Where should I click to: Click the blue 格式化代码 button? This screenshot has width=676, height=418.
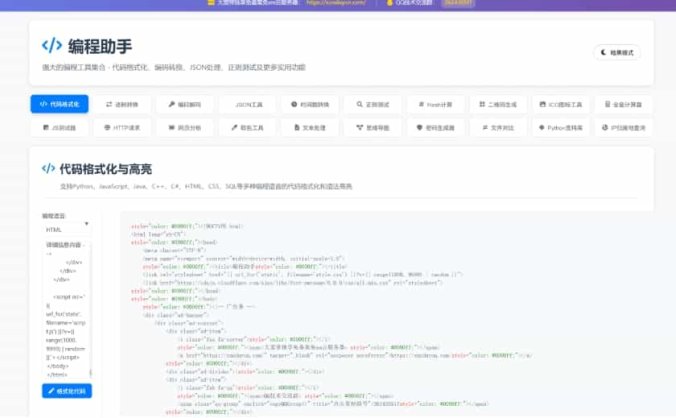tap(67, 391)
